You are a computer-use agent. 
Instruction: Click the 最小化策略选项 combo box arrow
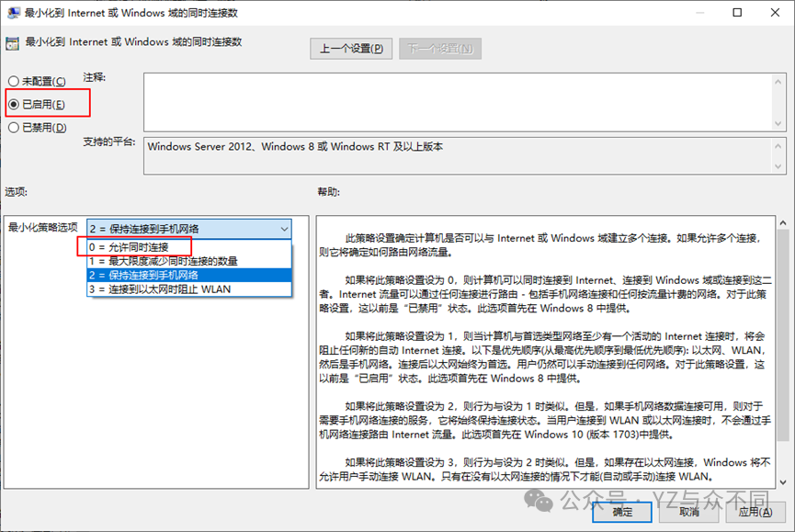tap(282, 229)
